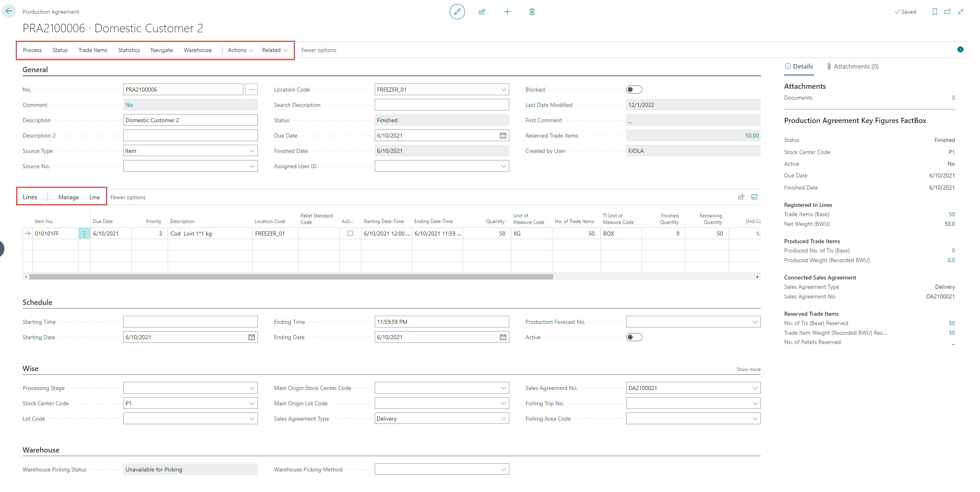Viewport: 980px width, 492px height.
Task: Click the plus icon to create new
Action: click(507, 12)
